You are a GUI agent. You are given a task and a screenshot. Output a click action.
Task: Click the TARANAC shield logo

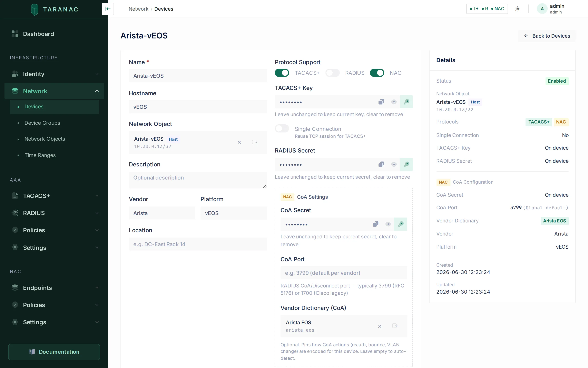35,9
